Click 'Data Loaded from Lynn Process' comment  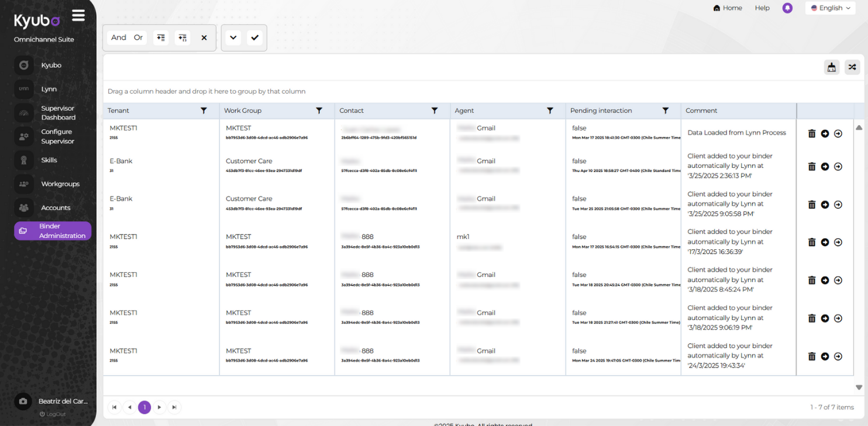click(x=736, y=133)
